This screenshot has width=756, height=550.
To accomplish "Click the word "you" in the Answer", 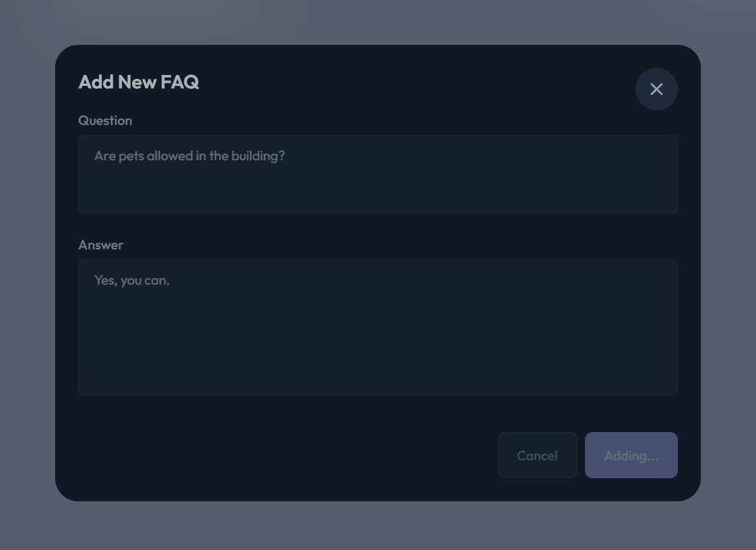I will click(131, 280).
